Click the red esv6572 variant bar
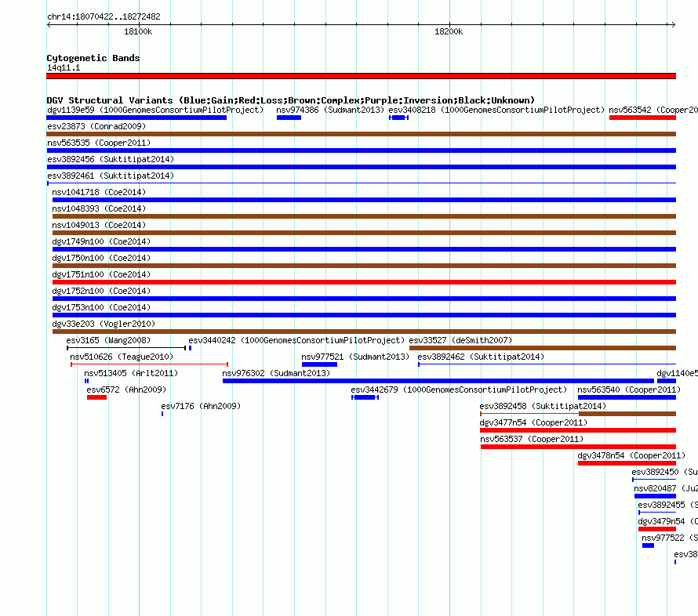This screenshot has width=698, height=616. pyautogui.click(x=96, y=397)
